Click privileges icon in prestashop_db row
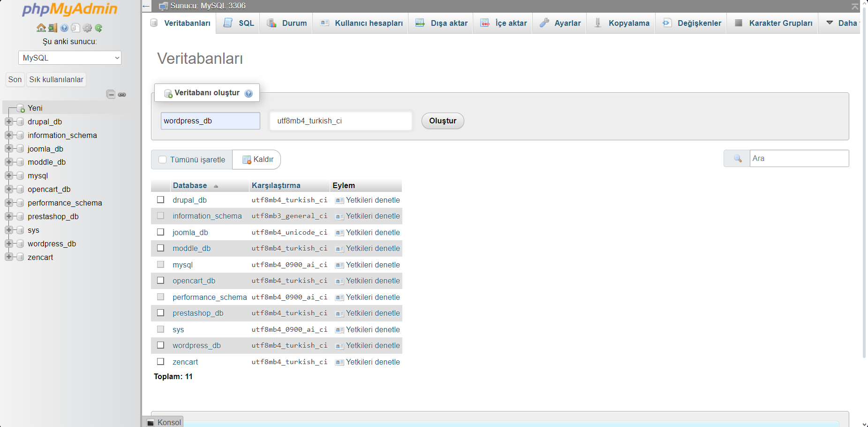The width and height of the screenshot is (868, 427). (340, 313)
